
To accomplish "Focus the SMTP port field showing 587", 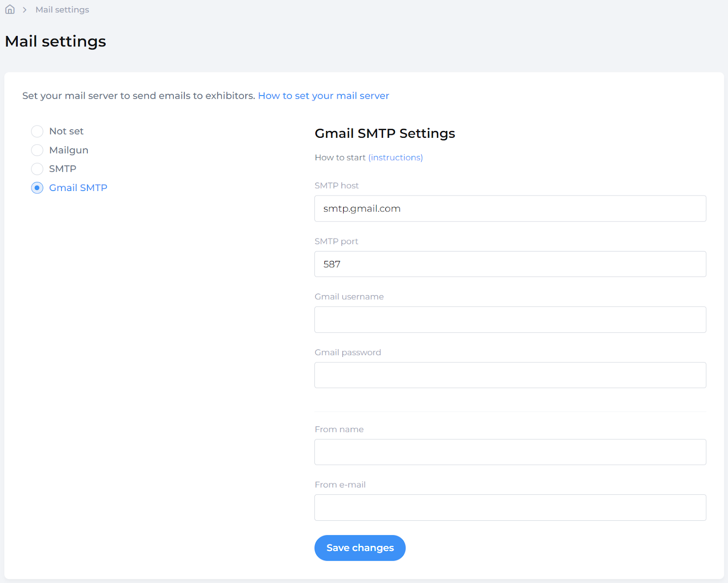I will point(510,264).
